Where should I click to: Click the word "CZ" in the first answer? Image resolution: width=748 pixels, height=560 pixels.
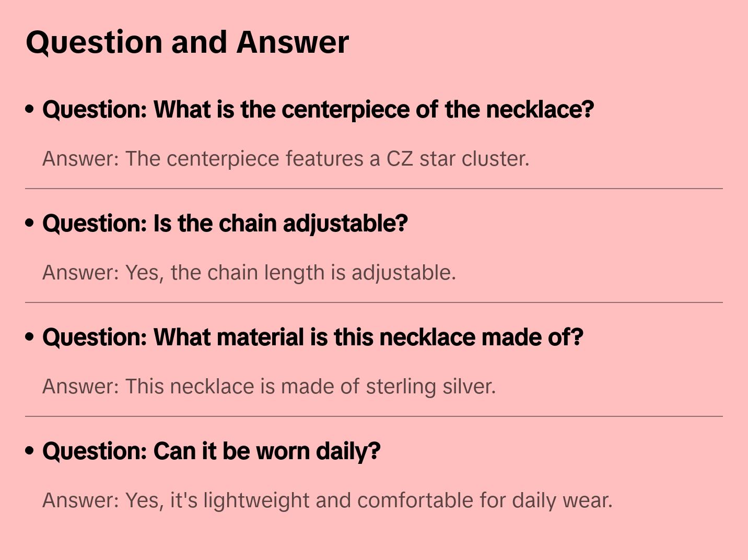pyautogui.click(x=400, y=159)
